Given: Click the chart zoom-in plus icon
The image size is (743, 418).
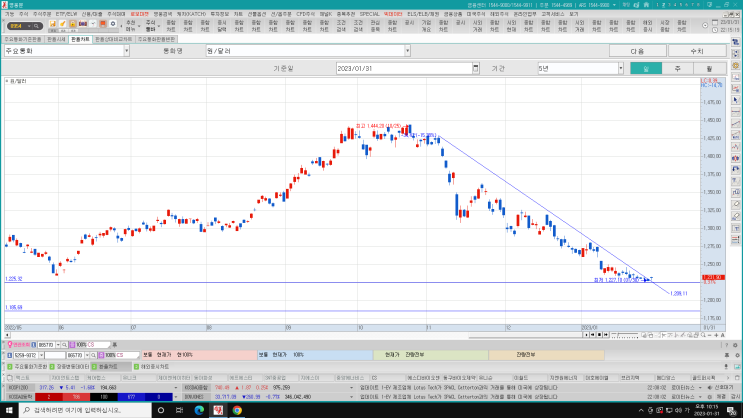Looking at the screenshot, I should click(x=716, y=335).
